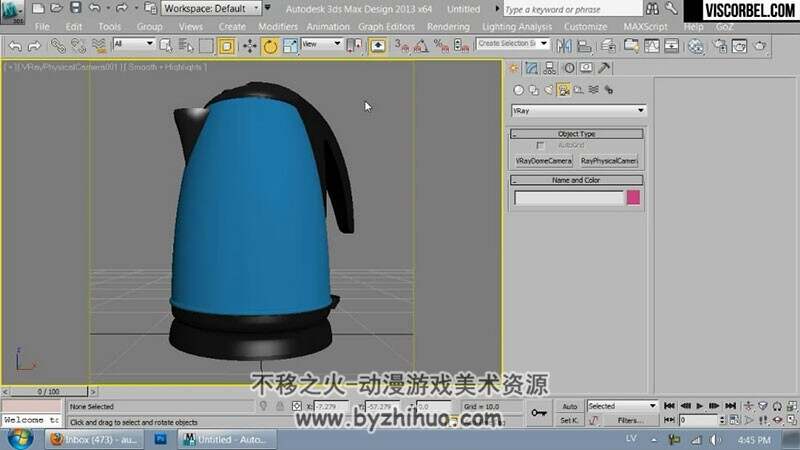Switch to Display panel tab
The image size is (800, 450).
pyautogui.click(x=586, y=68)
